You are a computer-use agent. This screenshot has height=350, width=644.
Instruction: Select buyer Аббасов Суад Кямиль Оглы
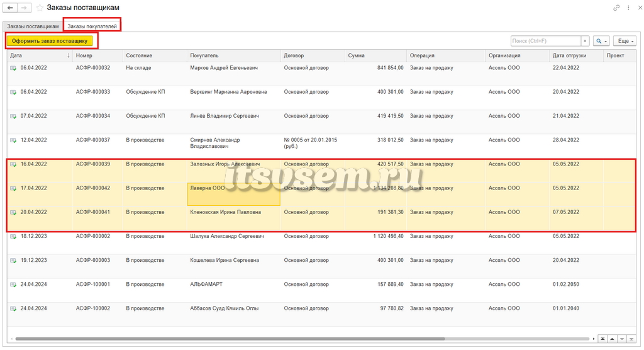[225, 308]
